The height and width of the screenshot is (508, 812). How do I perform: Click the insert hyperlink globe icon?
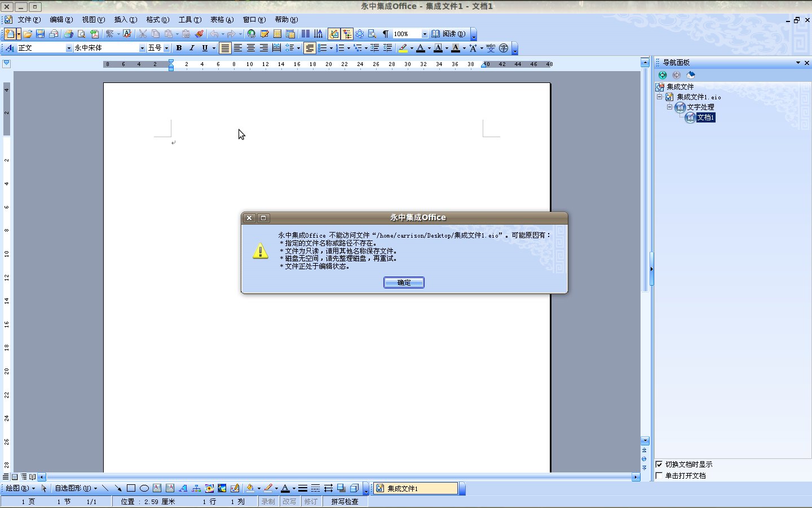click(x=251, y=34)
